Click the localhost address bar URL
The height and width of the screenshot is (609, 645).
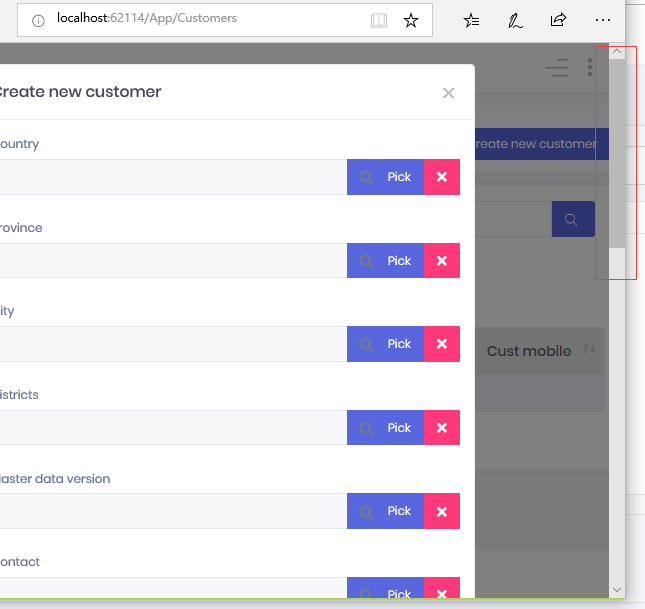coord(147,18)
